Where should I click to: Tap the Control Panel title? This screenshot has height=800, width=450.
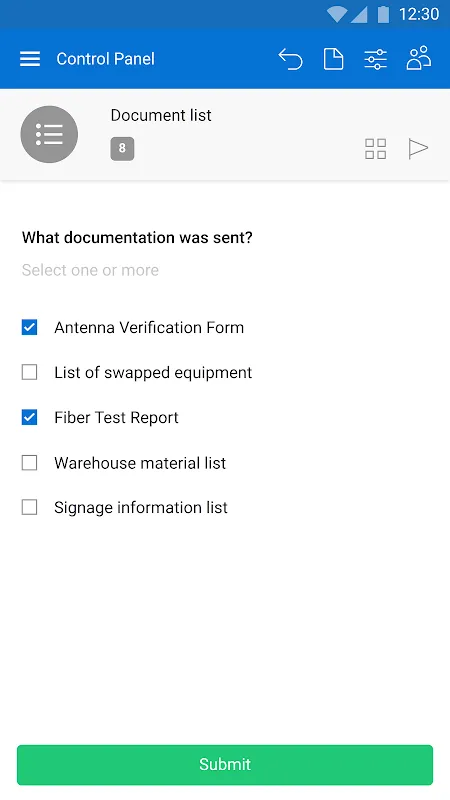point(106,59)
